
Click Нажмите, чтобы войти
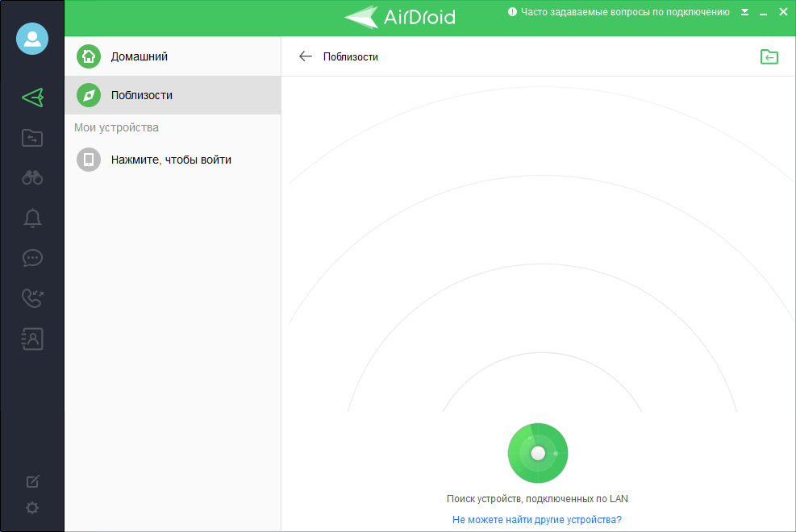click(x=173, y=160)
